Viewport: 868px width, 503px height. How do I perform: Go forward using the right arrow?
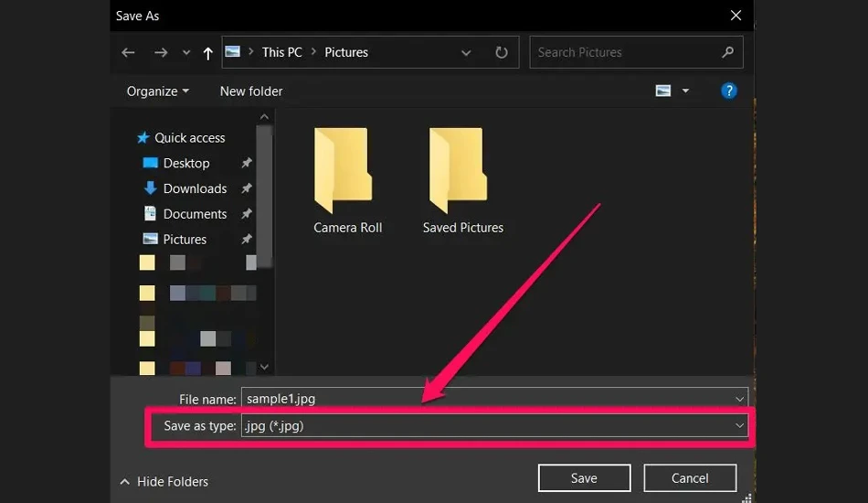click(161, 53)
